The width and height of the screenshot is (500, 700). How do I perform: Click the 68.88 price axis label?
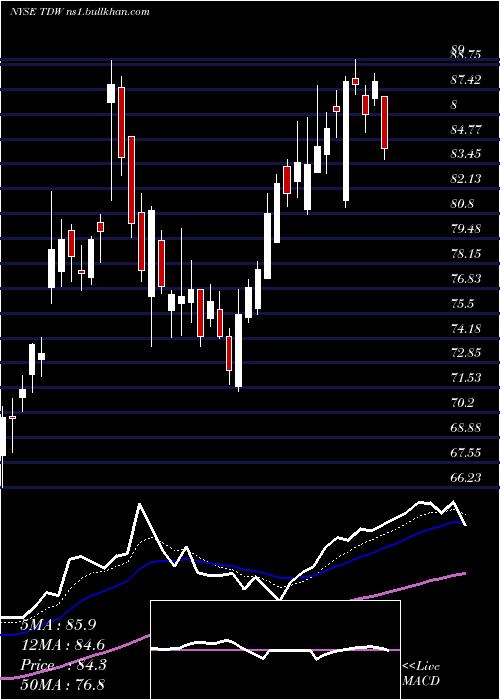(466, 428)
